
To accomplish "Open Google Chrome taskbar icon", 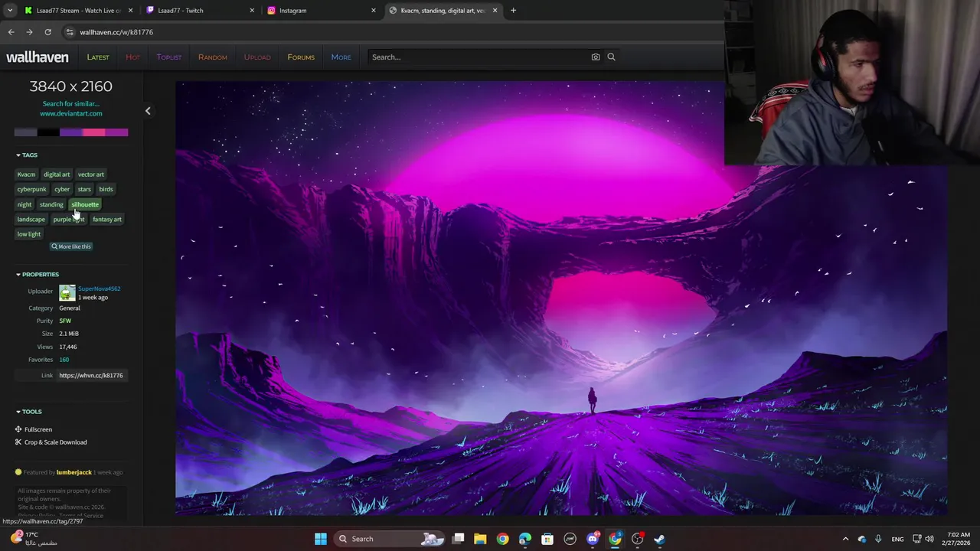I will pyautogui.click(x=502, y=539).
